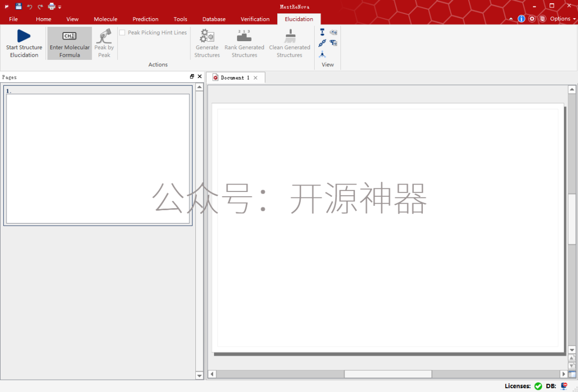
Task: Open settings via the gear icon
Action: pos(532,19)
